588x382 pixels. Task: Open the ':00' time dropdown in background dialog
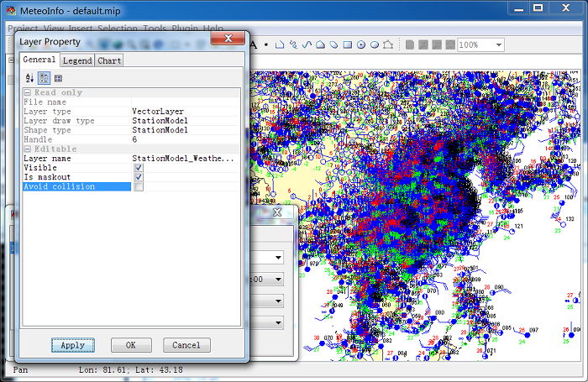(x=278, y=279)
